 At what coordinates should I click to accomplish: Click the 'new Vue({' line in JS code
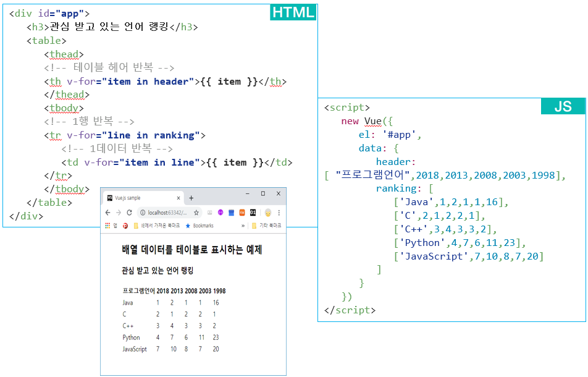click(x=367, y=121)
